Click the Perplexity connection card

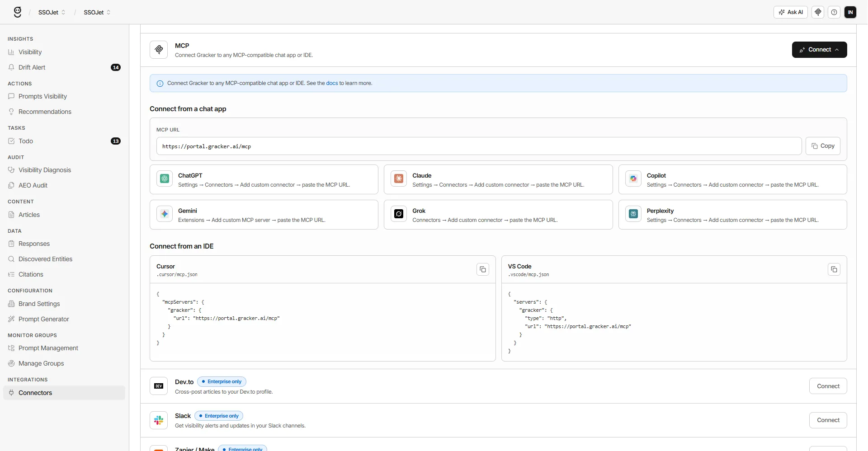[733, 215]
